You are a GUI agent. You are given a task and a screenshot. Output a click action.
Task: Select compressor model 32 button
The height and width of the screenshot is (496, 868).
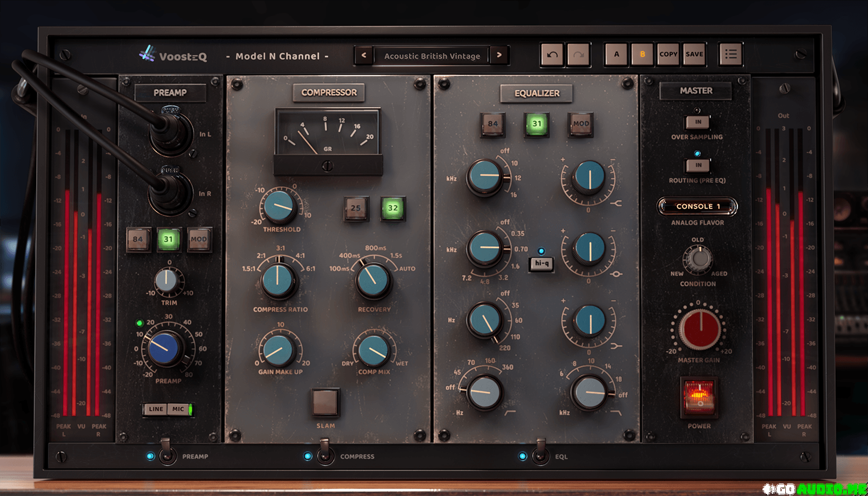click(392, 208)
